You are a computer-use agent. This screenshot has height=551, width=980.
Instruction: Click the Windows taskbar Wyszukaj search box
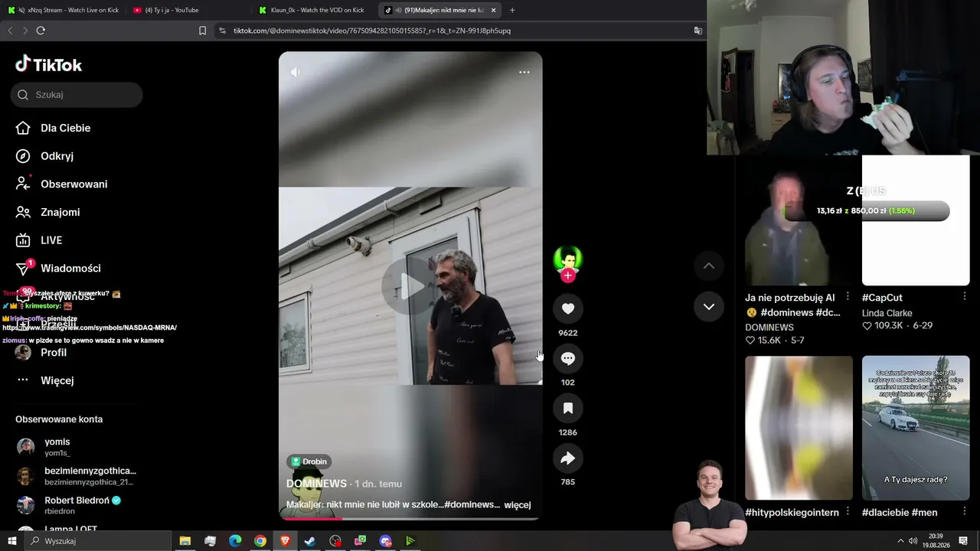pyautogui.click(x=98, y=541)
